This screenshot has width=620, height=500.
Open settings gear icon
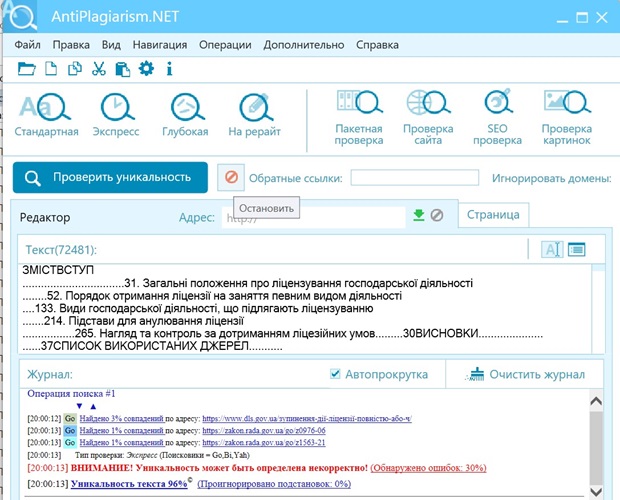pyautogui.click(x=146, y=68)
